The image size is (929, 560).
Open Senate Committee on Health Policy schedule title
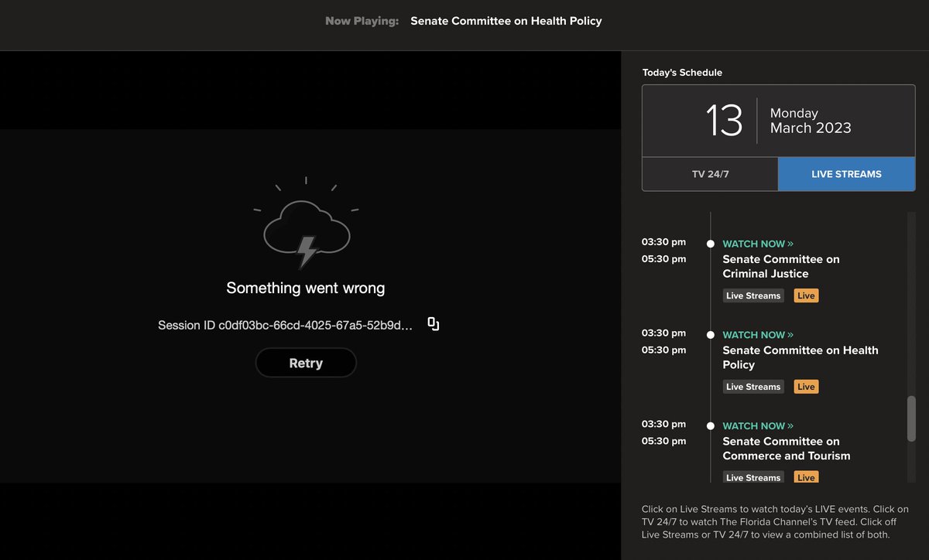coord(800,357)
